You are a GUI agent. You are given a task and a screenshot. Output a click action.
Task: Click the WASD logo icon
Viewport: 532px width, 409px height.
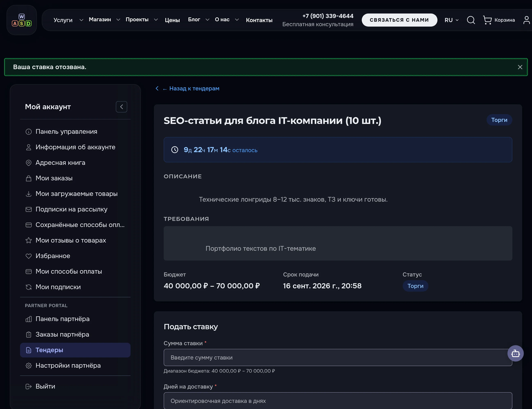(x=22, y=20)
